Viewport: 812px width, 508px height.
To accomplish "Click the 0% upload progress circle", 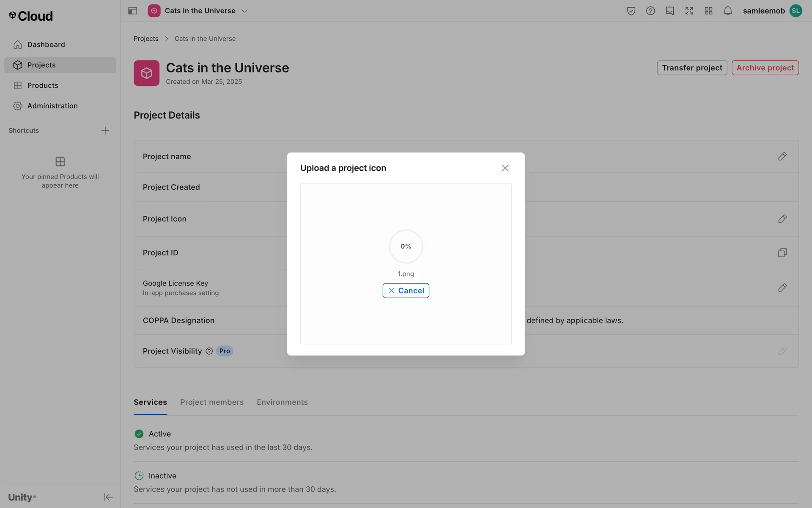I will pos(406,246).
